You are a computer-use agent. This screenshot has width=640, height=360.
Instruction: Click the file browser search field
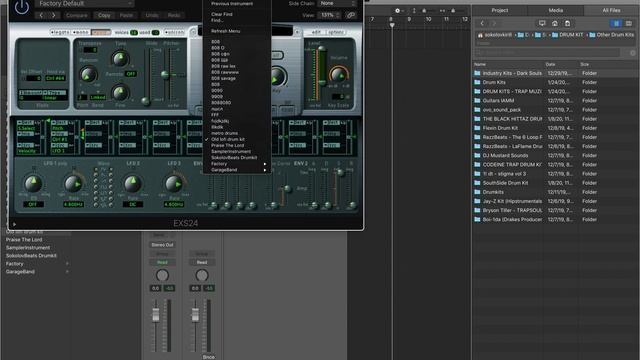(x=547, y=53)
